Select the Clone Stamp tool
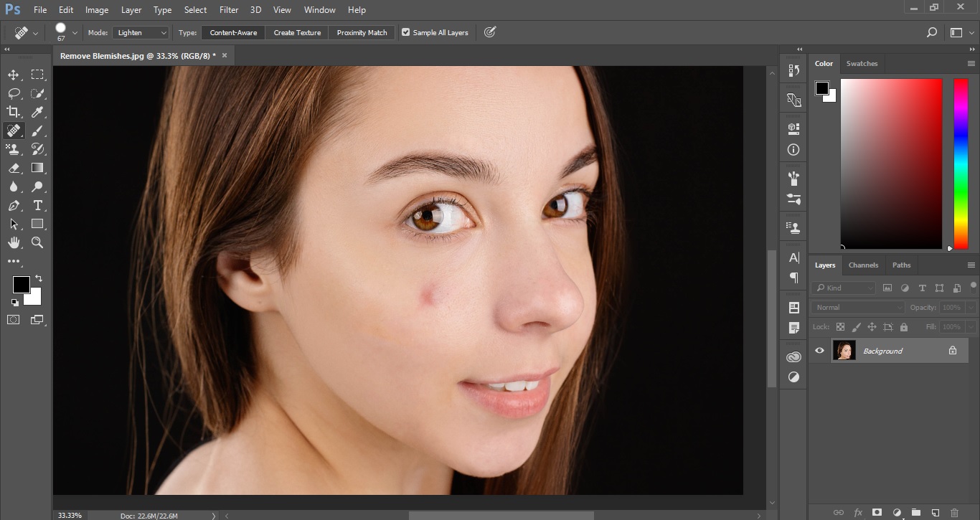 14,149
